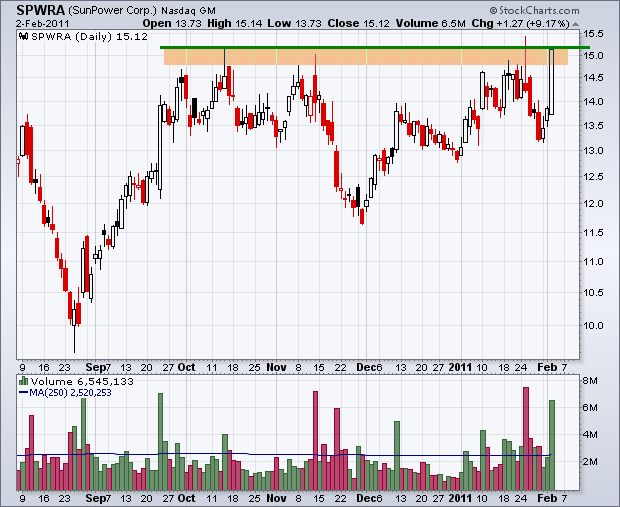The width and height of the screenshot is (620, 507).
Task: Click the SPWRA (Daily) 15.12 legend label
Action: (89, 36)
